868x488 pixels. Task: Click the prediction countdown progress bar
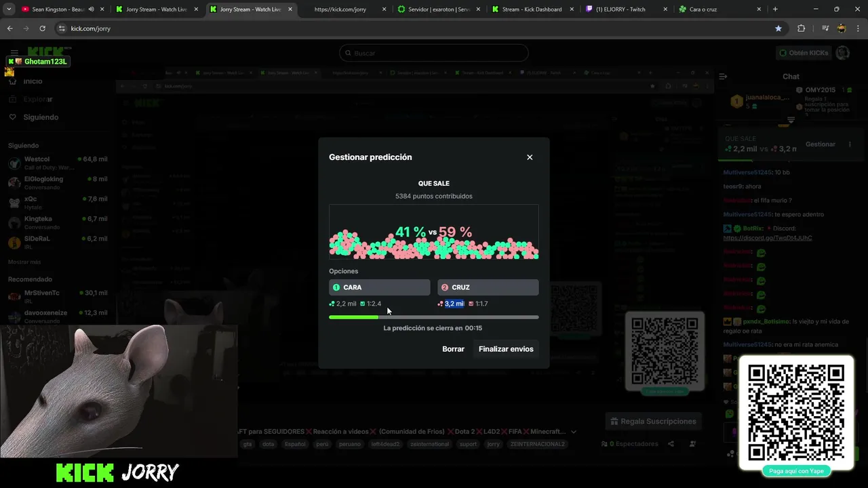(434, 317)
